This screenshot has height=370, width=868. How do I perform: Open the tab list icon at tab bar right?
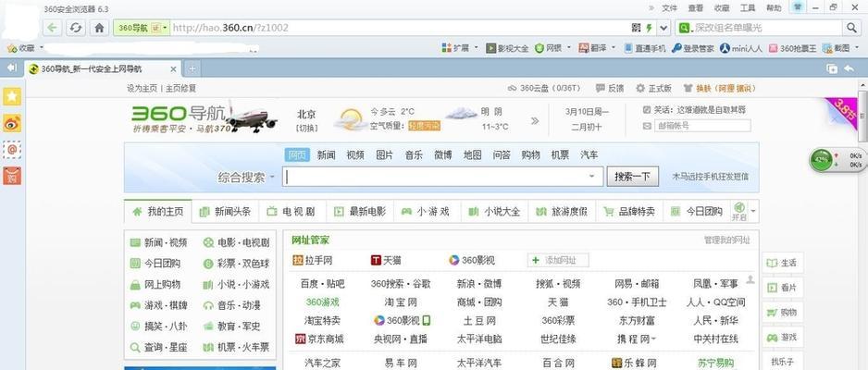(832, 68)
